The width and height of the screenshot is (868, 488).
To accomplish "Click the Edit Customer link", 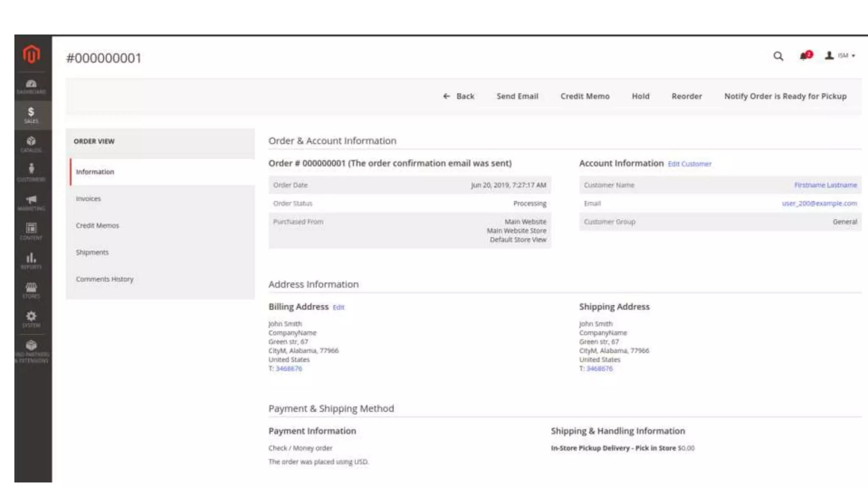I will (x=689, y=164).
